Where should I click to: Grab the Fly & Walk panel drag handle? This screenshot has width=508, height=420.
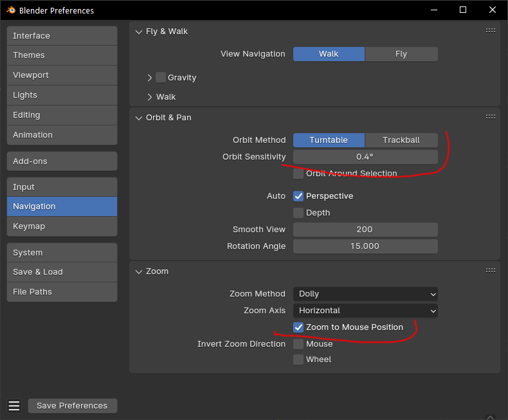pyautogui.click(x=490, y=31)
